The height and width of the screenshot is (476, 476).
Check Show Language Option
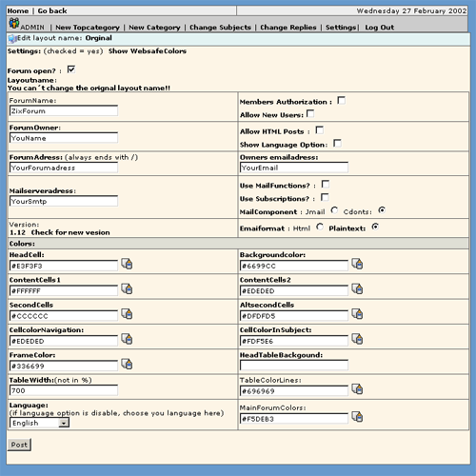tap(337, 144)
